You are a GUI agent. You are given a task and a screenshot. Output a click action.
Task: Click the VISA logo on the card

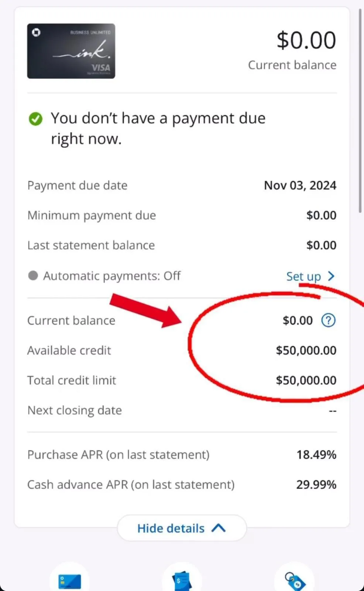101,68
